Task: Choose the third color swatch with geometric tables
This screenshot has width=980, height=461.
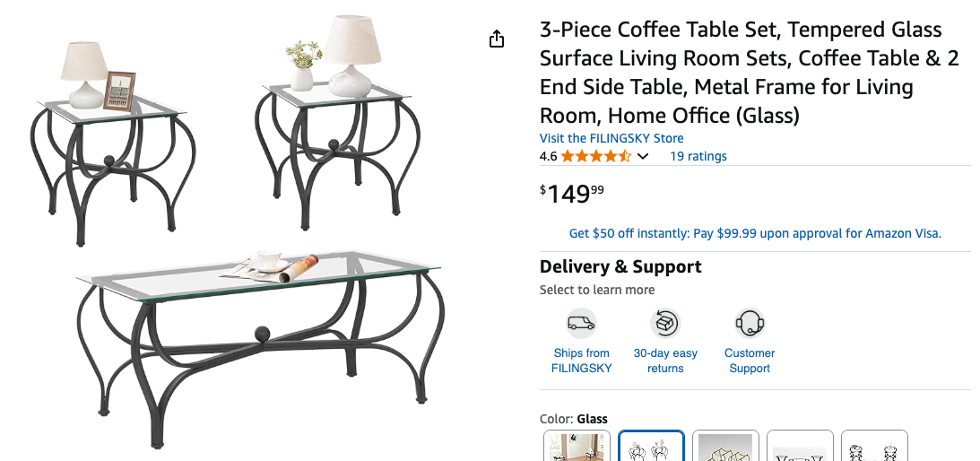Action: click(x=726, y=447)
